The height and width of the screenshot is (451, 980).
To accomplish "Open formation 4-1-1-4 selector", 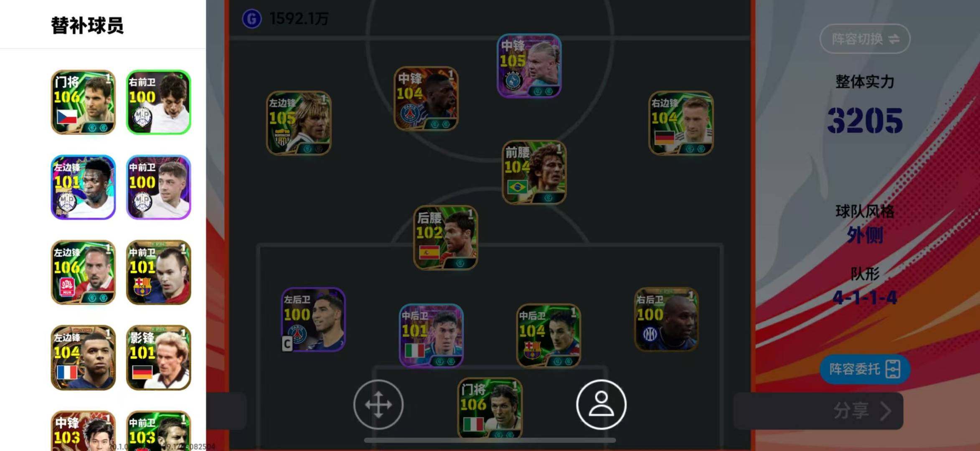I will coord(865,298).
